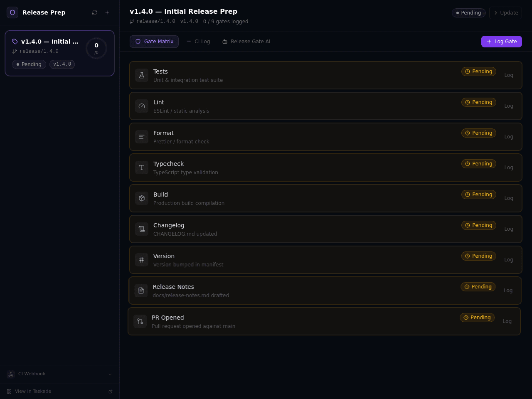
Task: Click the release/1.4.0 branch name in the header
Action: (x=156, y=22)
